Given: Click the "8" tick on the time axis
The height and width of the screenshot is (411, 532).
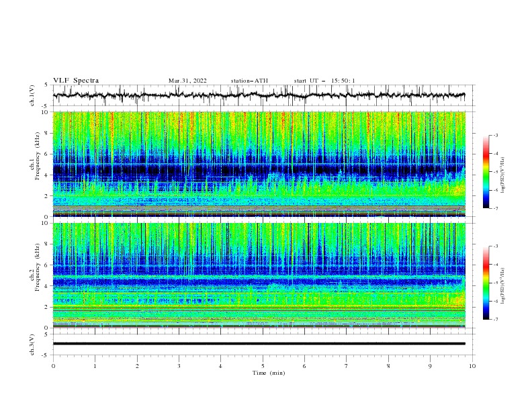Looking at the screenshot, I should [x=388, y=366].
